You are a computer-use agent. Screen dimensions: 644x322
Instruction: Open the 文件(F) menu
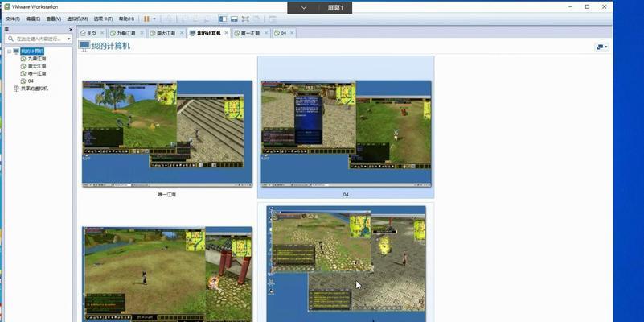point(13,19)
